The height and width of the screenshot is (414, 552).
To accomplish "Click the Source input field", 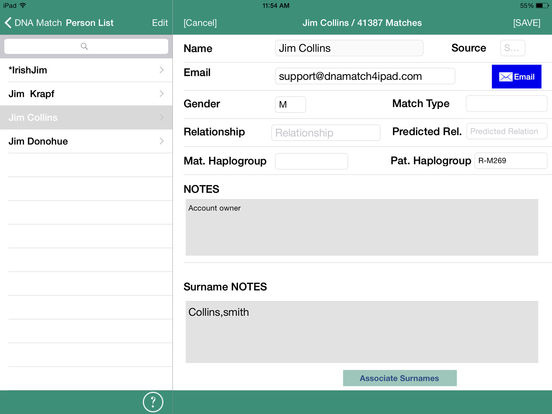I will (513, 48).
